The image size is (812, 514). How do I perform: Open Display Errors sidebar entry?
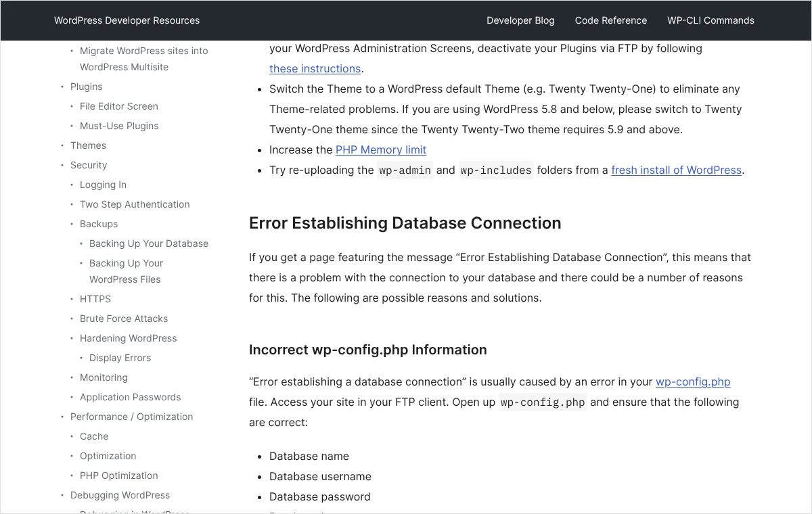pos(120,358)
